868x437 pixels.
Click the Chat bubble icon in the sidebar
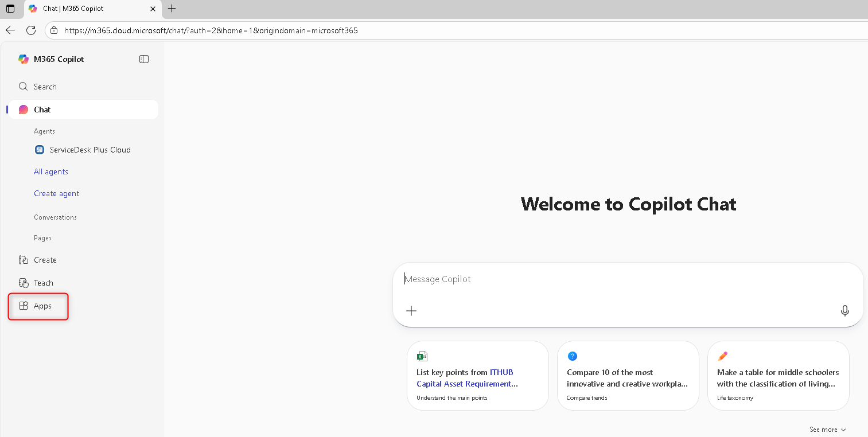24,110
